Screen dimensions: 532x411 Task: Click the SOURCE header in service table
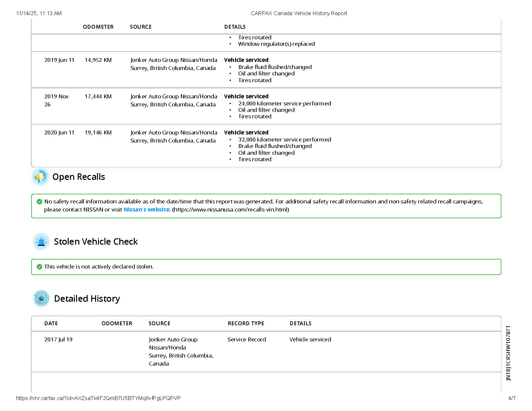point(141,27)
